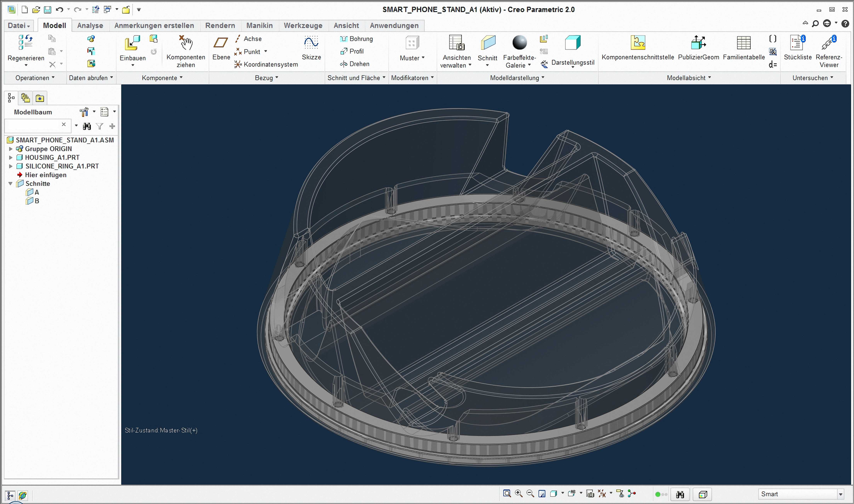Click the Drehen feature

(354, 64)
